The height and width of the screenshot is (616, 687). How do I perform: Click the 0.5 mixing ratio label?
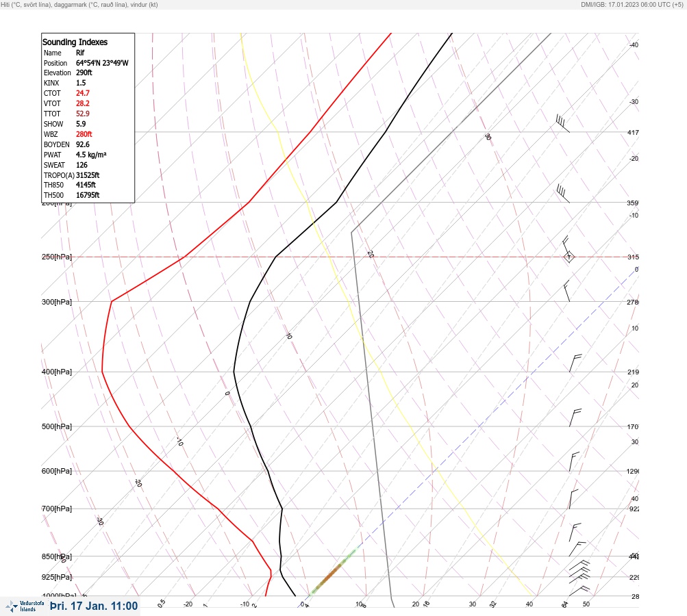click(x=161, y=603)
